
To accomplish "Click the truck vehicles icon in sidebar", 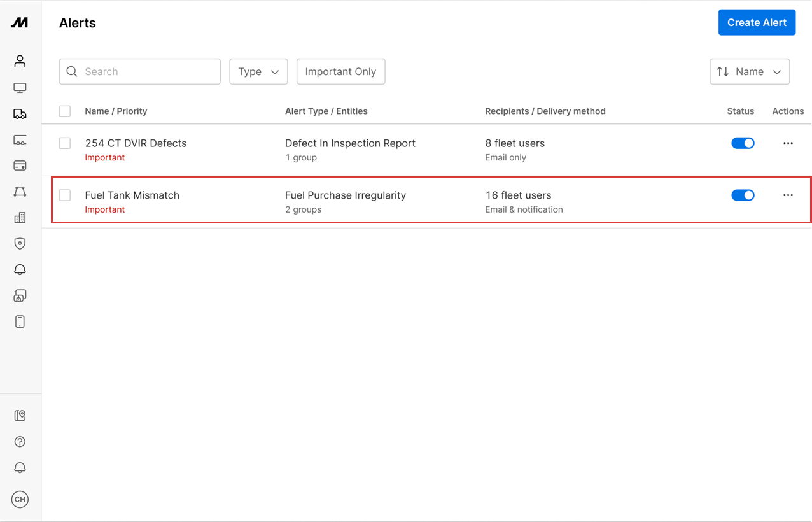I will pos(20,114).
